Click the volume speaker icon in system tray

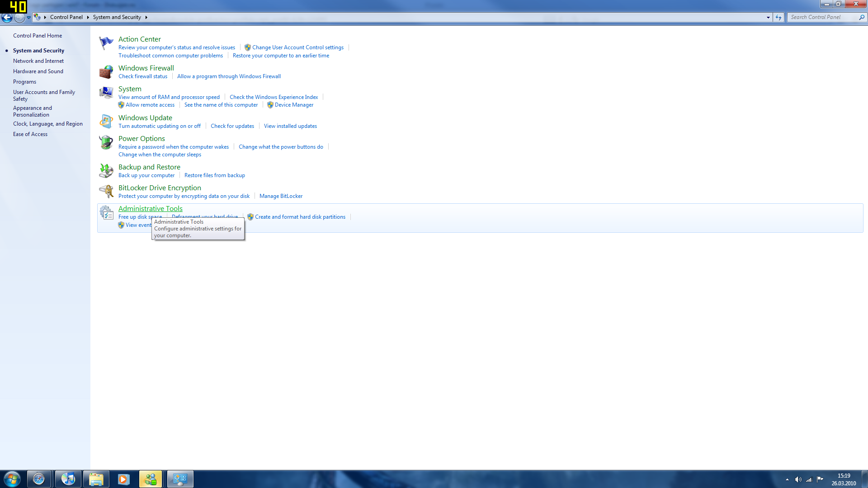(x=798, y=479)
